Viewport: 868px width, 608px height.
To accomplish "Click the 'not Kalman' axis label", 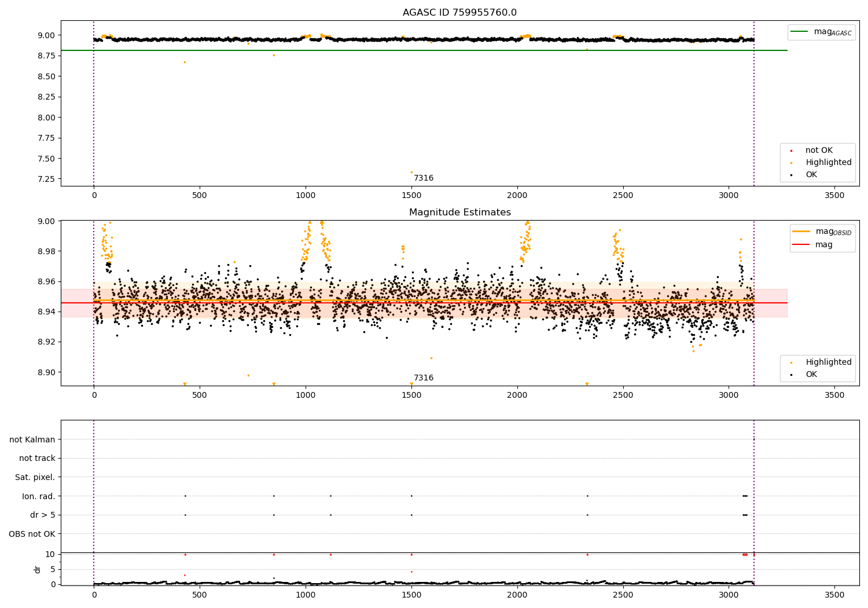I will coord(32,439).
